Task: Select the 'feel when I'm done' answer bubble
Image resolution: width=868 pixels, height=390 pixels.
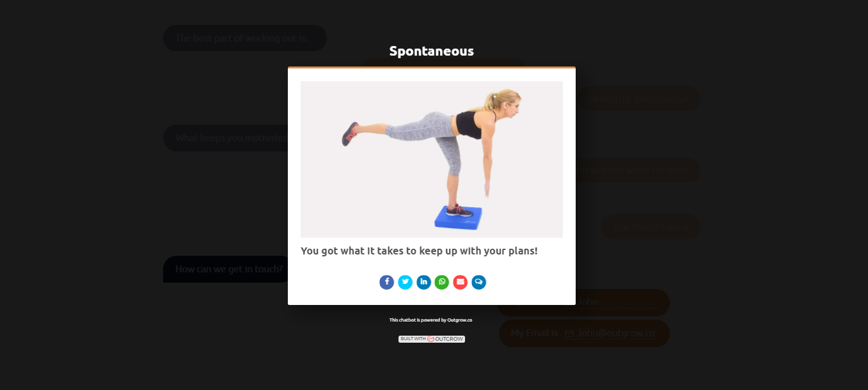Action: tap(638, 170)
